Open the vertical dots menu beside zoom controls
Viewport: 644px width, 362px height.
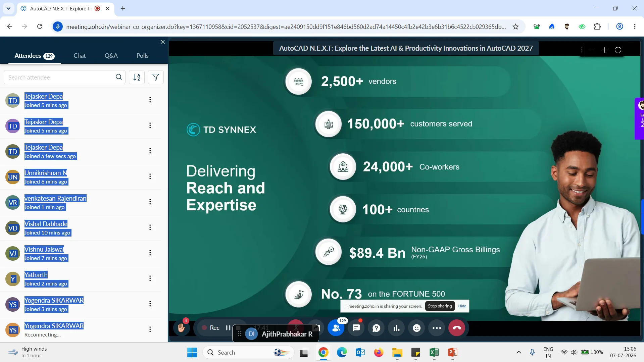pos(582,50)
